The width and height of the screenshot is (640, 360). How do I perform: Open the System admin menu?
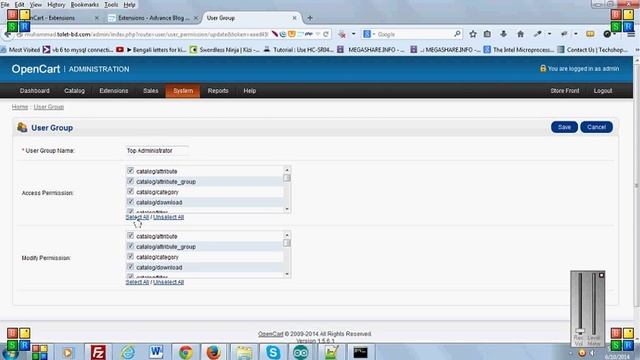click(183, 91)
